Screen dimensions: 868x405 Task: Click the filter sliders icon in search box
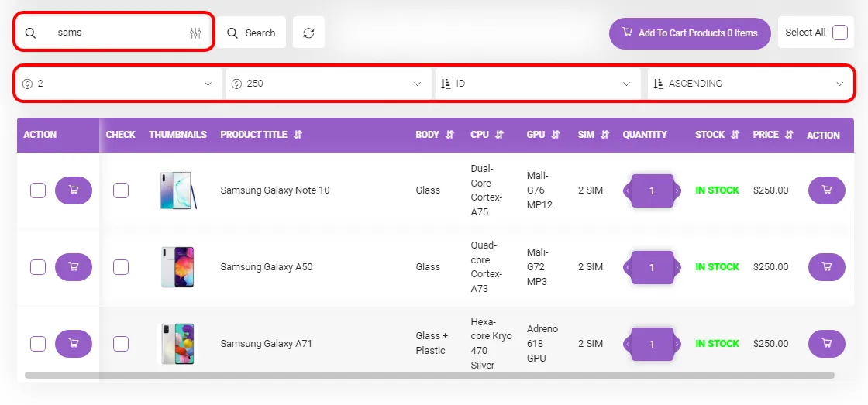195,33
